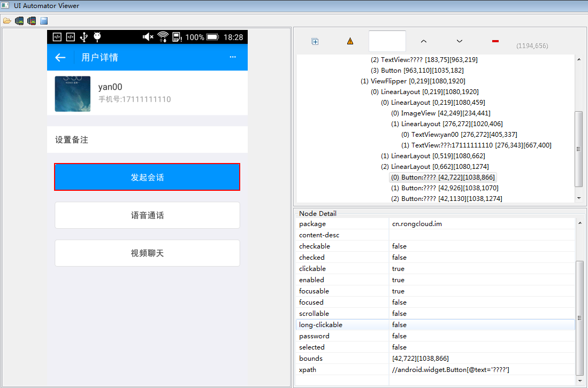Click the SIM card alert icon in the status bar

177,37
